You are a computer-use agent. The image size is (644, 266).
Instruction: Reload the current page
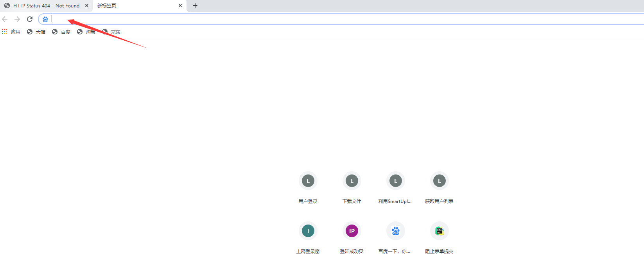click(30, 19)
